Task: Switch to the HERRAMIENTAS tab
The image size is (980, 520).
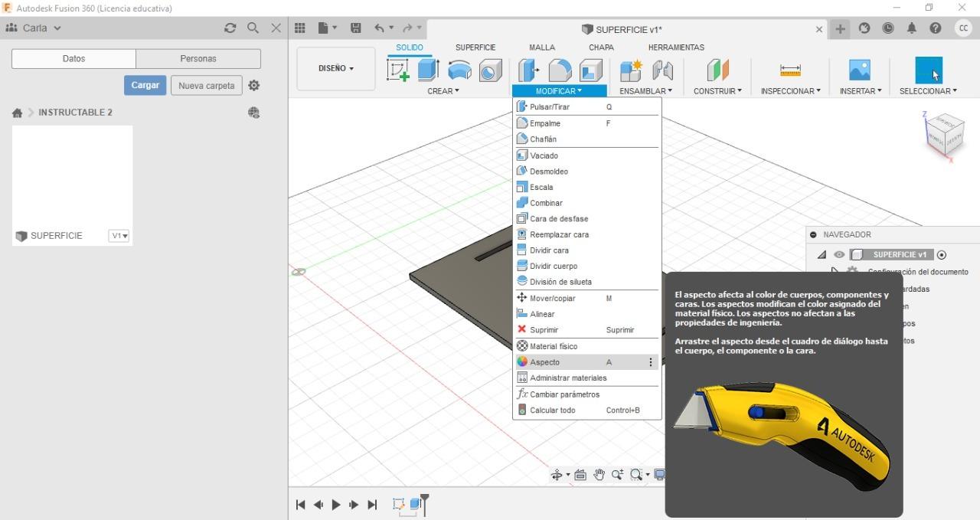Action: 676,47
